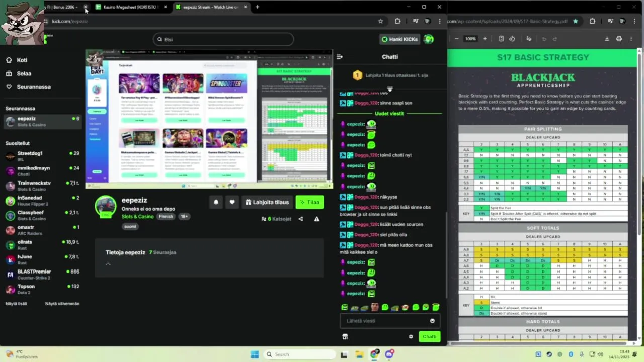Click the Hanki KICKs button
The image size is (644, 362).
coord(400,39)
